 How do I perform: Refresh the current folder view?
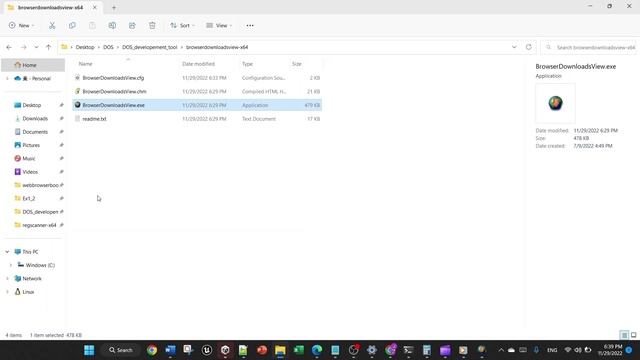pyautogui.click(x=529, y=47)
